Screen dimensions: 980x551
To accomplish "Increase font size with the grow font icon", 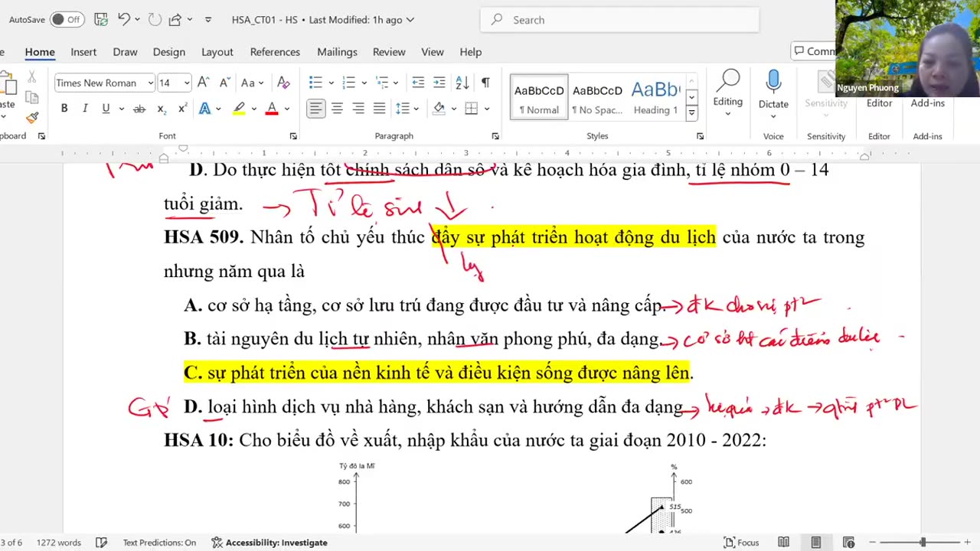I will (x=203, y=83).
